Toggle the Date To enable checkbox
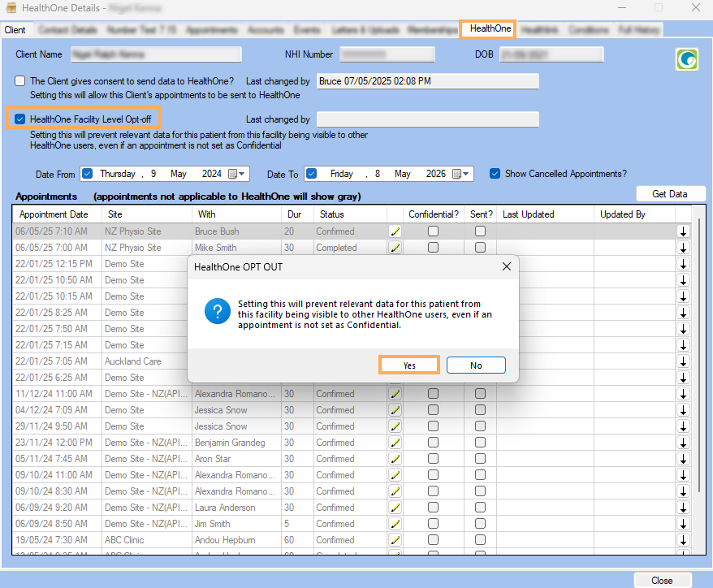The image size is (713, 588). click(x=312, y=174)
